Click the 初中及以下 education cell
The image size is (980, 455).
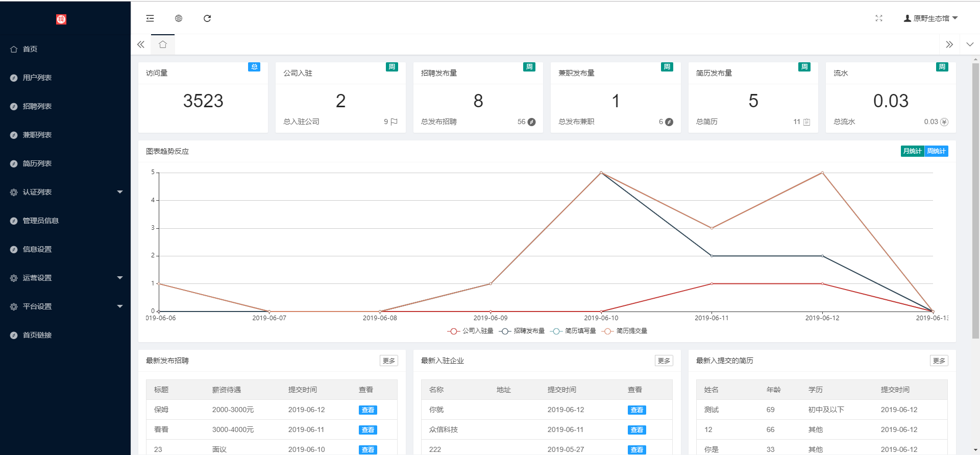826,410
